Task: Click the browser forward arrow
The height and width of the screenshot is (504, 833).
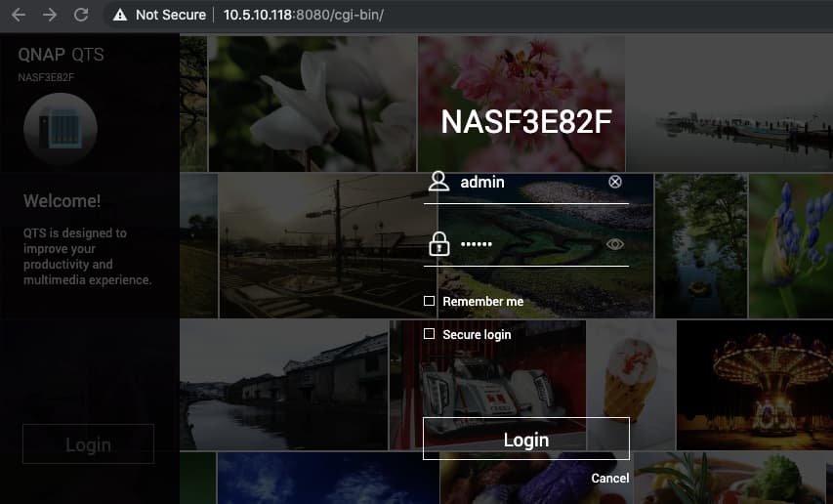Action: coord(50,15)
